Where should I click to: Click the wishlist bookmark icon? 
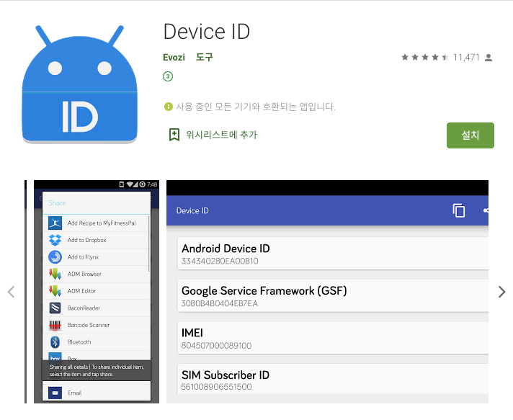click(174, 135)
